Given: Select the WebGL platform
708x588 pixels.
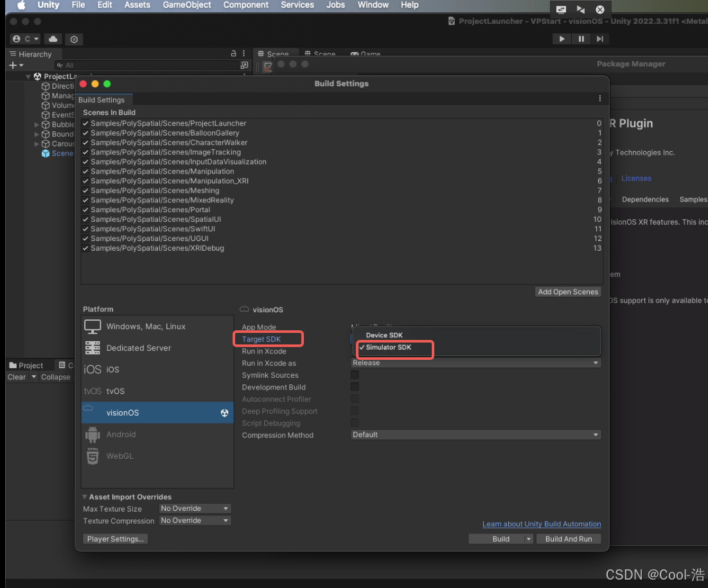Looking at the screenshot, I should click(x=157, y=456).
